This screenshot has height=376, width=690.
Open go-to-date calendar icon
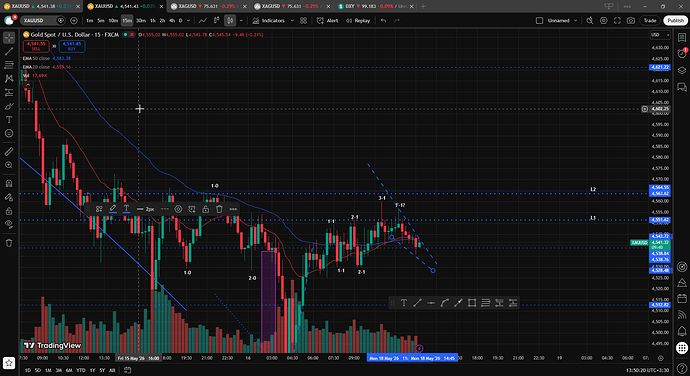[x=128, y=370]
